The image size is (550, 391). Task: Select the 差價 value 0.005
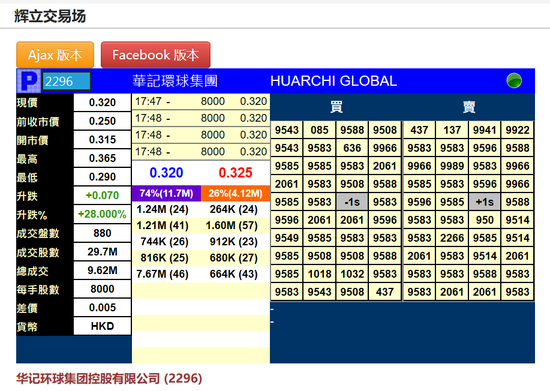[x=102, y=307]
